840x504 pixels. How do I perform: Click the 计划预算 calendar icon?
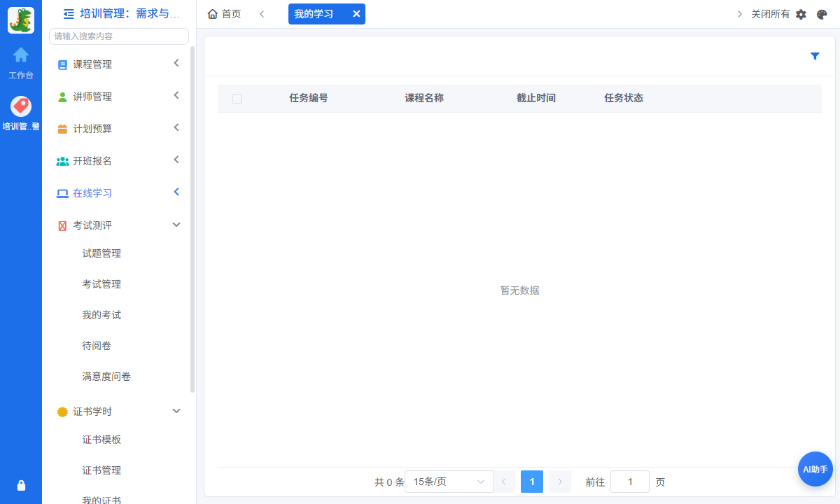tap(62, 129)
